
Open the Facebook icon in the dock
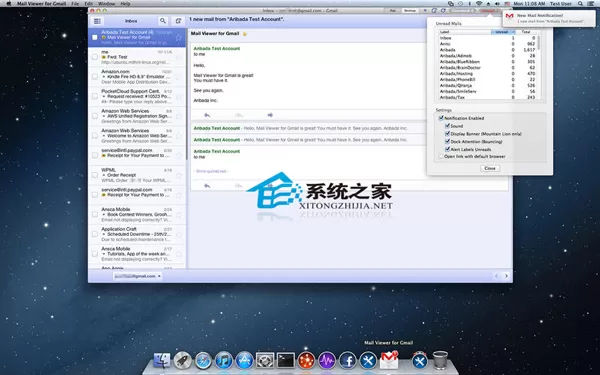point(347,360)
